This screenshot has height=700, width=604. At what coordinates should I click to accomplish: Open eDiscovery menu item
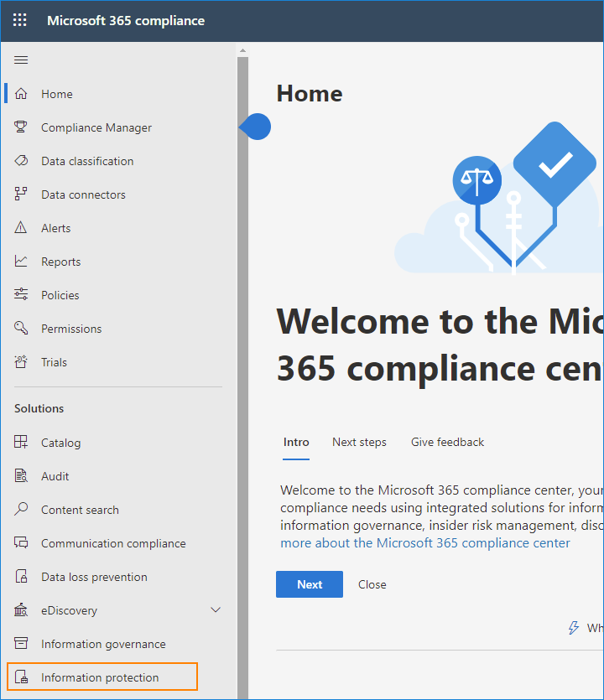pos(69,610)
